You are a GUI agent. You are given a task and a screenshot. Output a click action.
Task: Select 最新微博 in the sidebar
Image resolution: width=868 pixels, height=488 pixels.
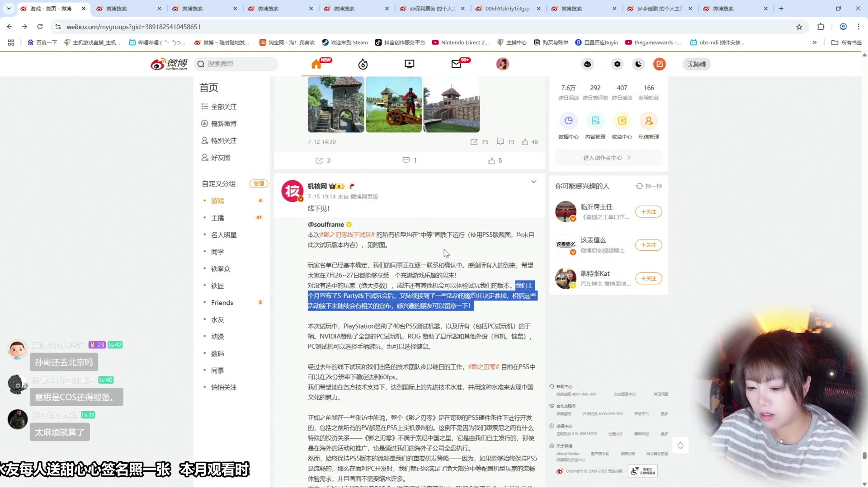pos(223,123)
